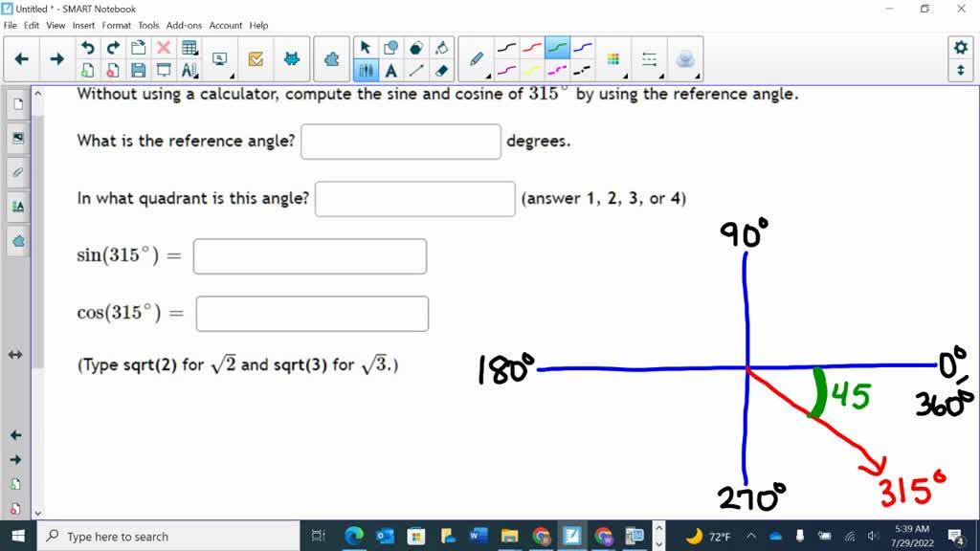
Task: Click the Undo arrow in the toolbar
Action: [88, 48]
